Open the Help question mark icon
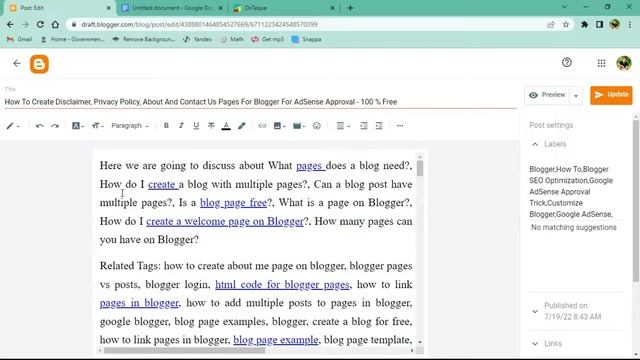 (x=567, y=62)
